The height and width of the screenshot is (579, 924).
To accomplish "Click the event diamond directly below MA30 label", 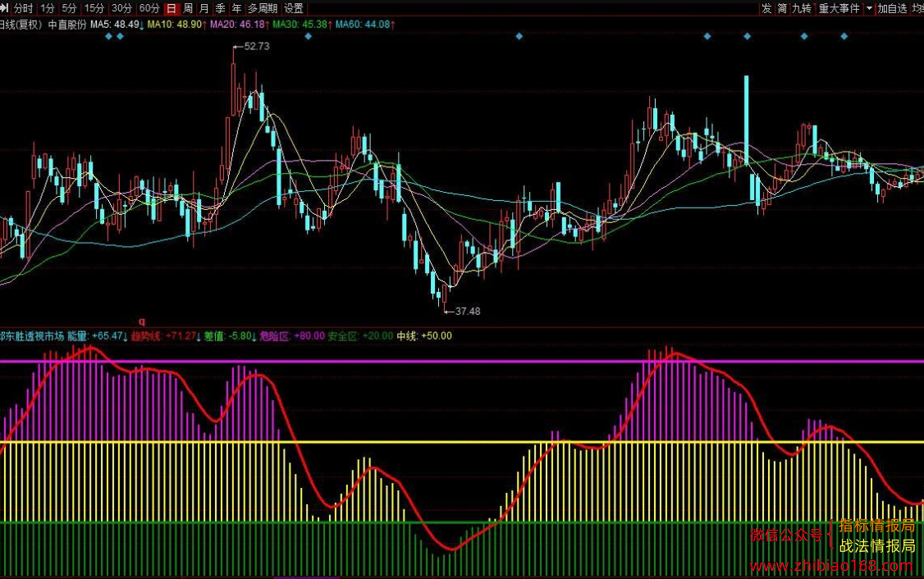I will click(x=309, y=37).
